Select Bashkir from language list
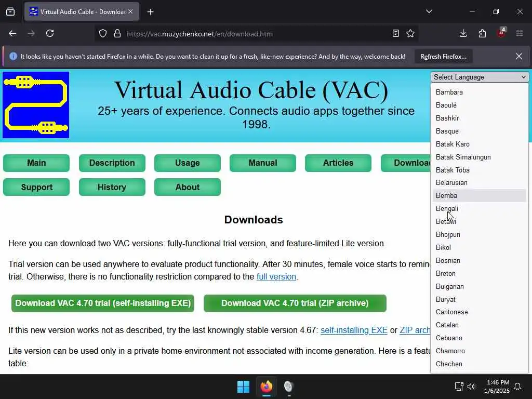Screen dimensions: 532x399 pos(480,118)
